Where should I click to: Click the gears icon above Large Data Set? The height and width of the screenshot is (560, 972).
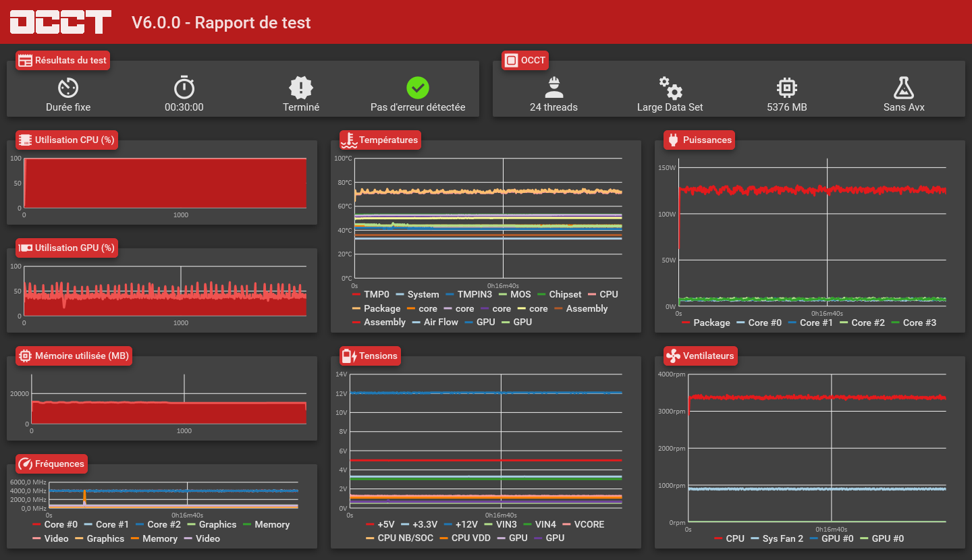pos(670,88)
